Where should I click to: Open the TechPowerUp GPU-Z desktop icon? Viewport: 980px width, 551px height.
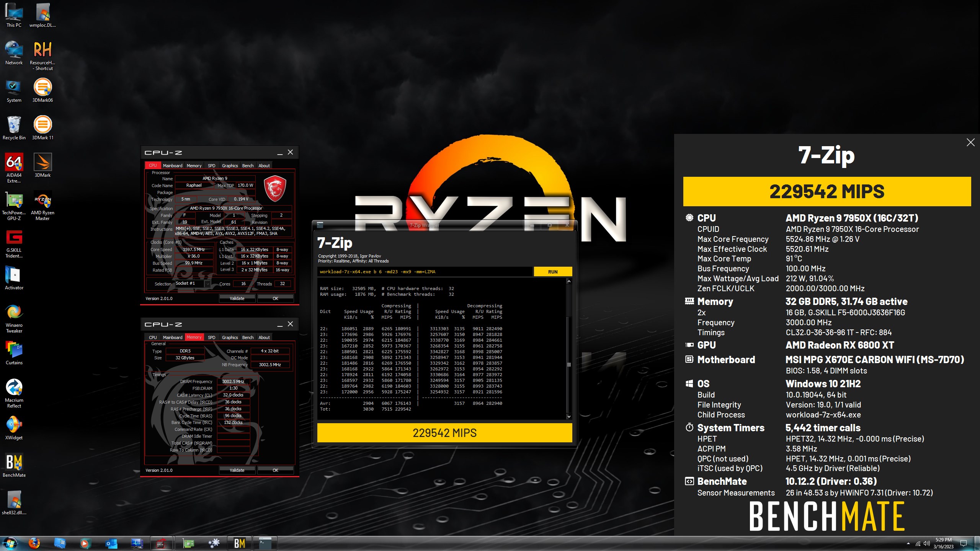pyautogui.click(x=14, y=205)
